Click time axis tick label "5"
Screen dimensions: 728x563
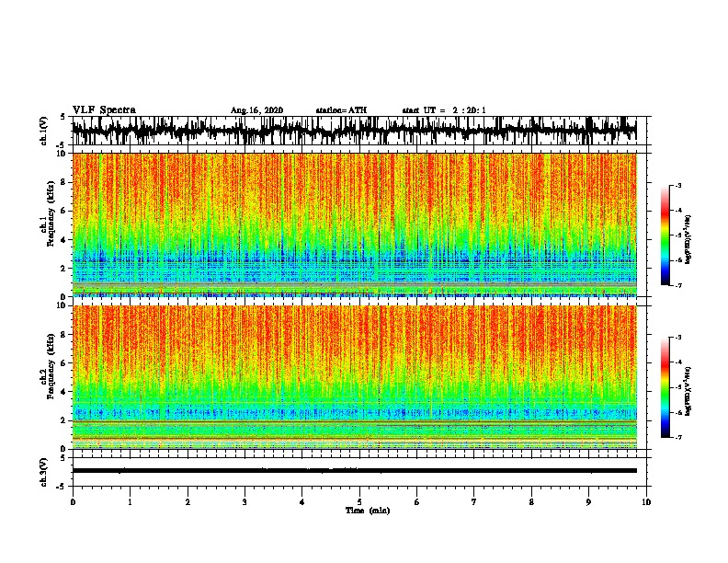click(359, 502)
